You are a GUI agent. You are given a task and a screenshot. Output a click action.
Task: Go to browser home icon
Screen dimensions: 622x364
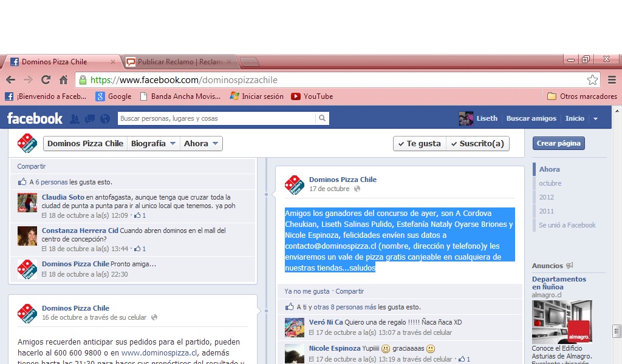pyautogui.click(x=63, y=80)
